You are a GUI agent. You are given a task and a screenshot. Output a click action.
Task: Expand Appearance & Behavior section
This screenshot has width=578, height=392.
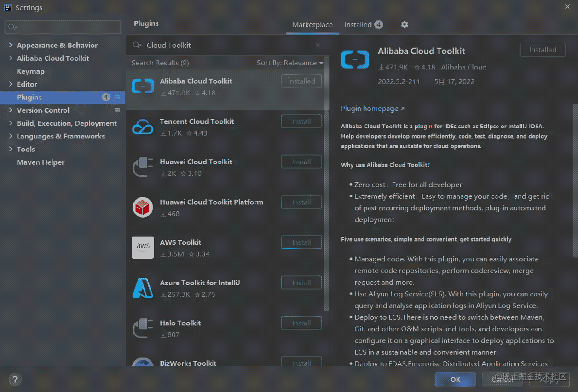10,45
